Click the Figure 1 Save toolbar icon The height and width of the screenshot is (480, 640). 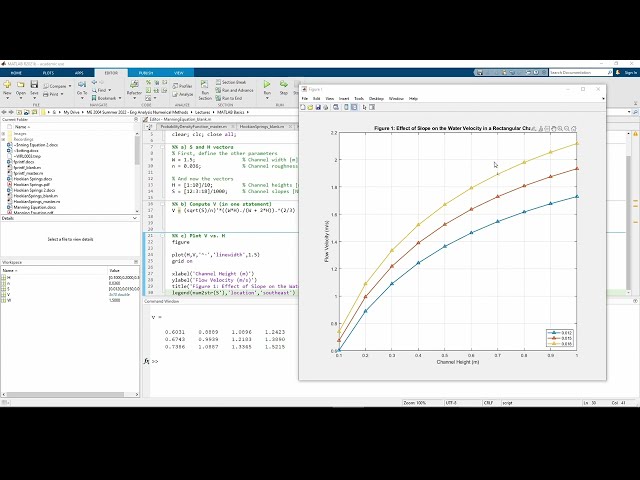point(318,107)
